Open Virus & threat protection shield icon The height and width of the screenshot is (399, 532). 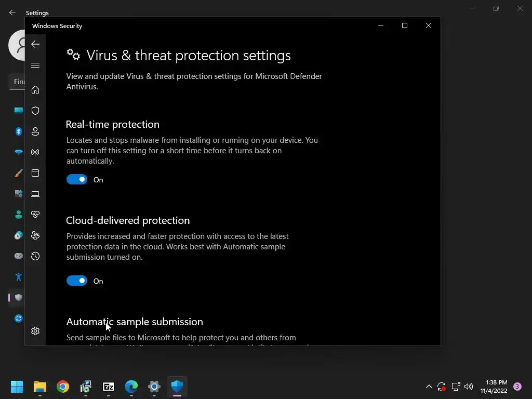pos(35,111)
